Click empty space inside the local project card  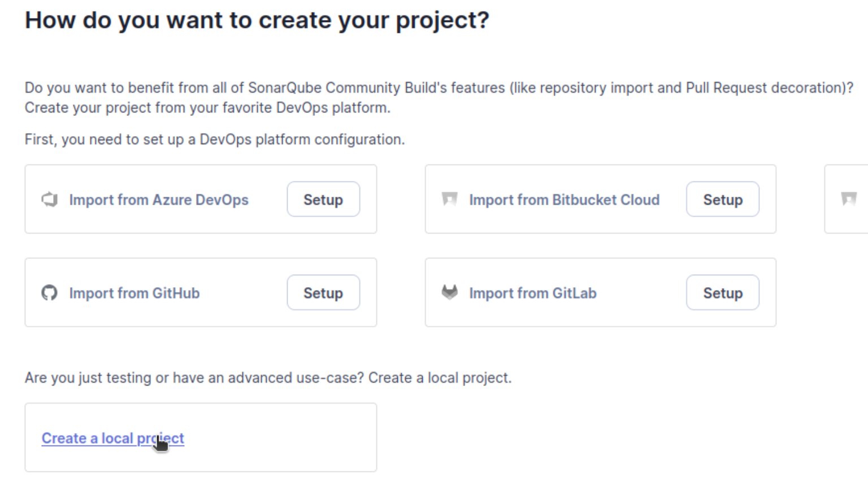[x=283, y=438]
